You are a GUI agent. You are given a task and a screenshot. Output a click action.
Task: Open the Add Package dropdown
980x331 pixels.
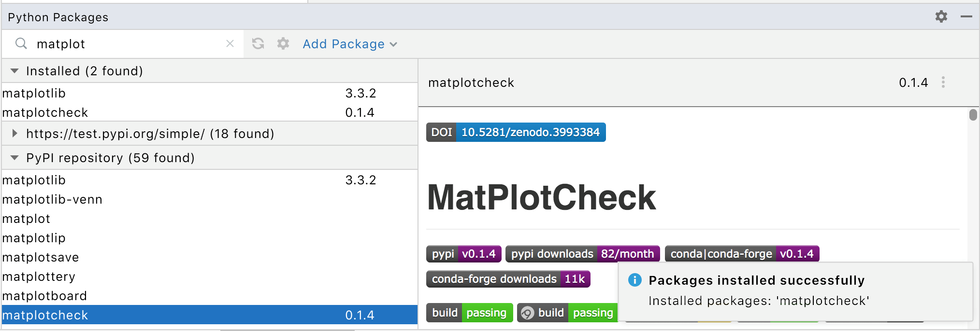pyautogui.click(x=349, y=44)
